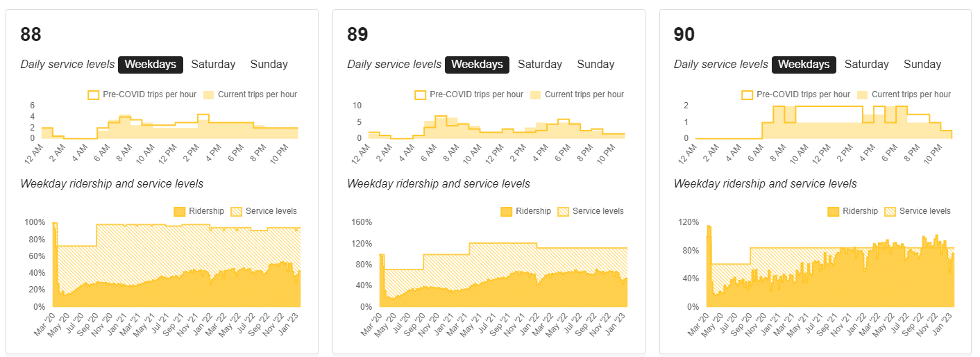Switch route 89 to Sunday service levels

pyautogui.click(x=595, y=65)
